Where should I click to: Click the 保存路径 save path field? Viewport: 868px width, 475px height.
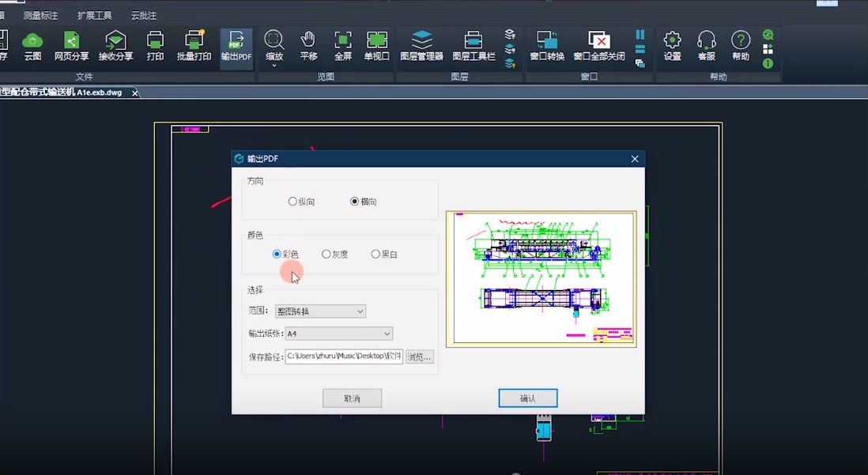click(x=344, y=356)
